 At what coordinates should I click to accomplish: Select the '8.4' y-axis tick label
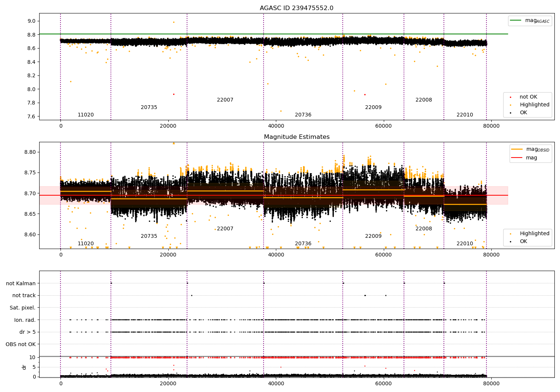(31, 62)
